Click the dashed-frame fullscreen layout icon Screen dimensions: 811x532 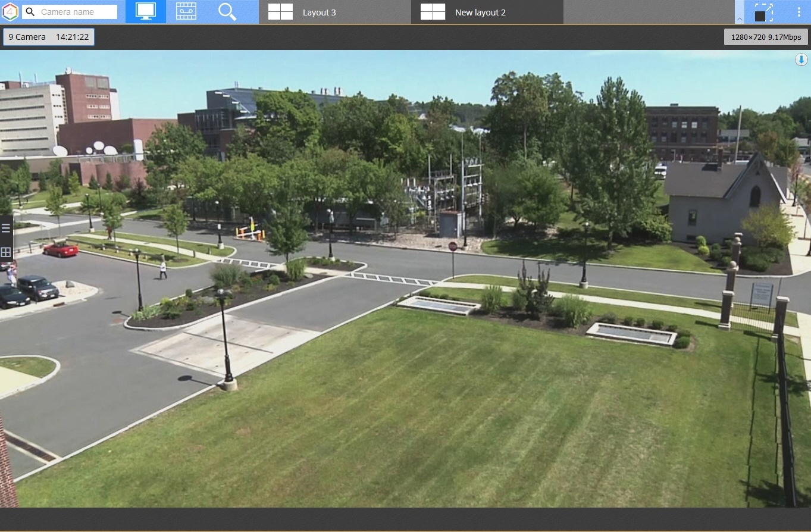763,12
